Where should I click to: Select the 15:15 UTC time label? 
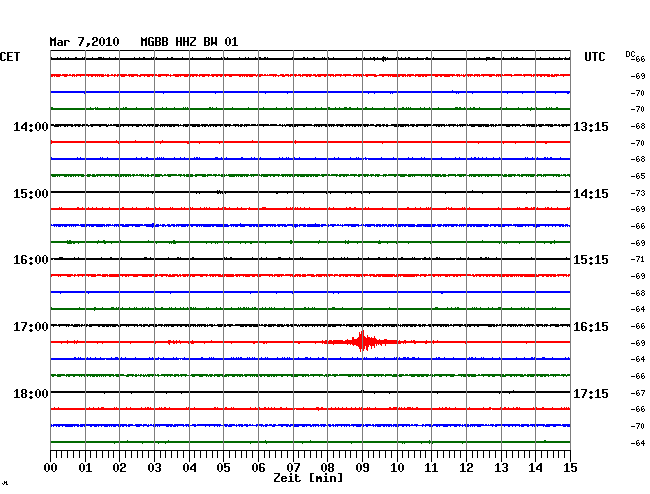(x=591, y=260)
